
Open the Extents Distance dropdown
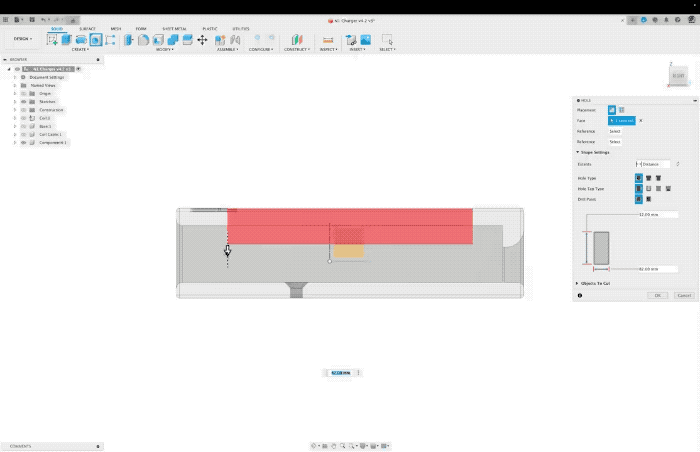click(x=656, y=164)
